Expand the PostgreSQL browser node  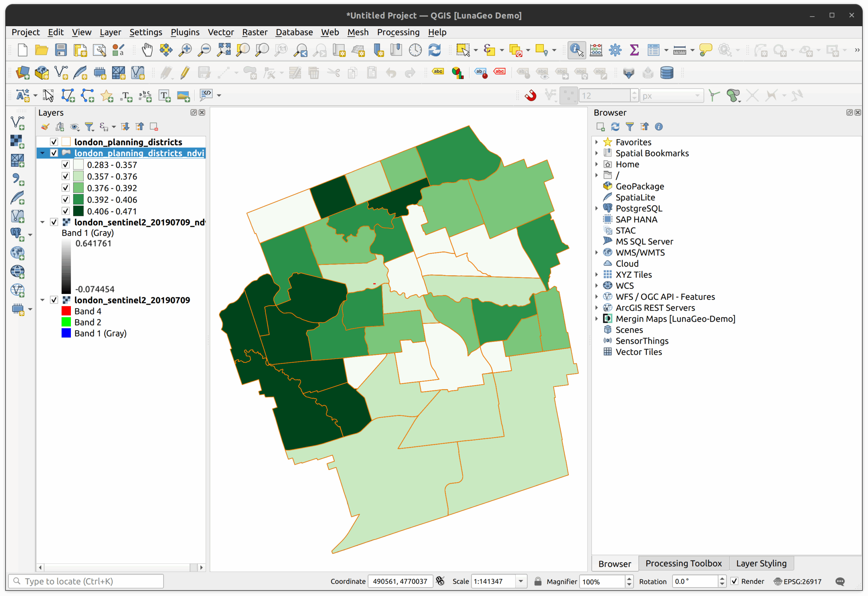[596, 208]
